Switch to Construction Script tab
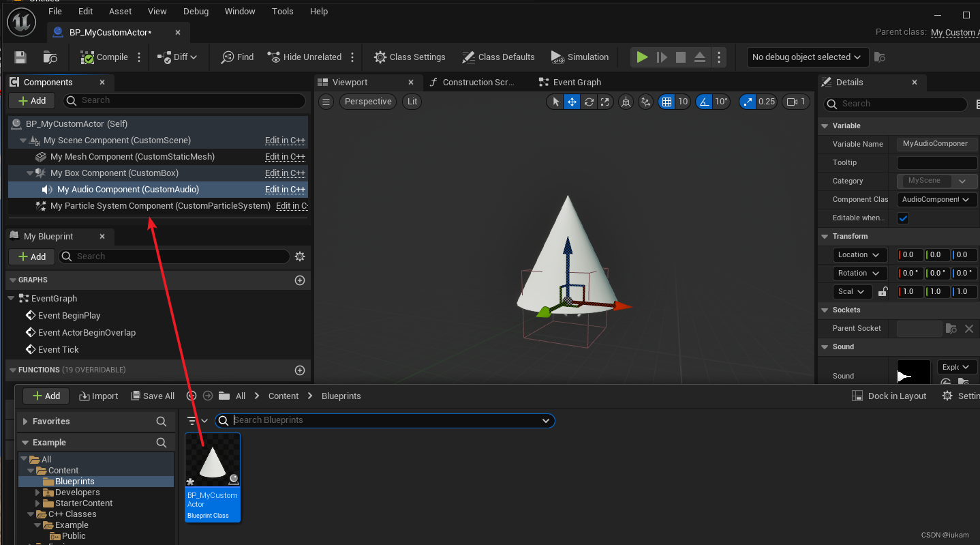The image size is (980, 545). (x=472, y=83)
